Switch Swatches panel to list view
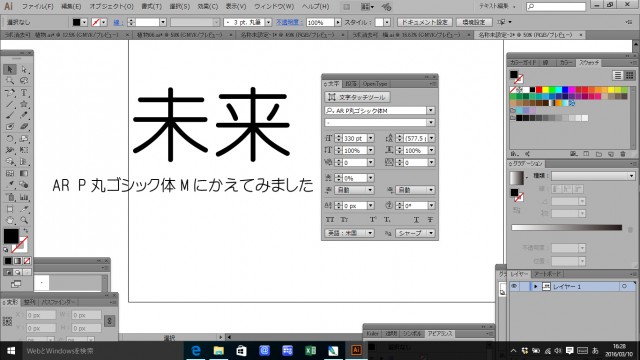 (618, 75)
